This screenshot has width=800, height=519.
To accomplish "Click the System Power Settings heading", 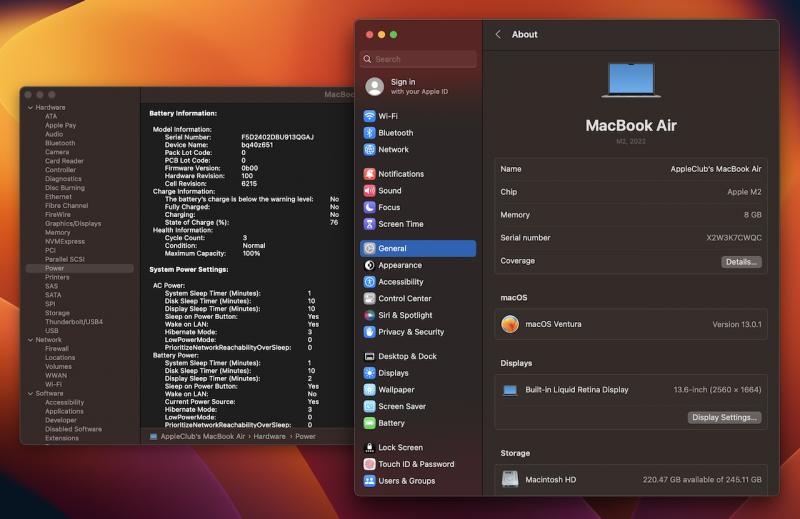I will tap(189, 269).
